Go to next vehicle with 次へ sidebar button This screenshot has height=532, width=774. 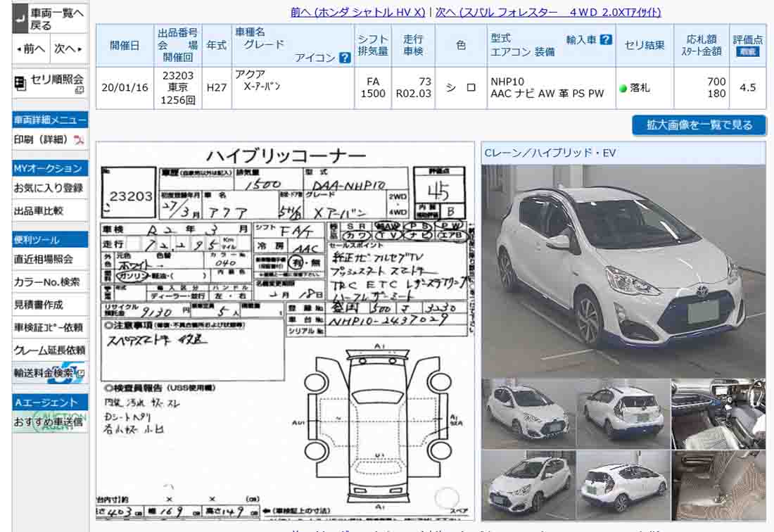tap(69, 49)
